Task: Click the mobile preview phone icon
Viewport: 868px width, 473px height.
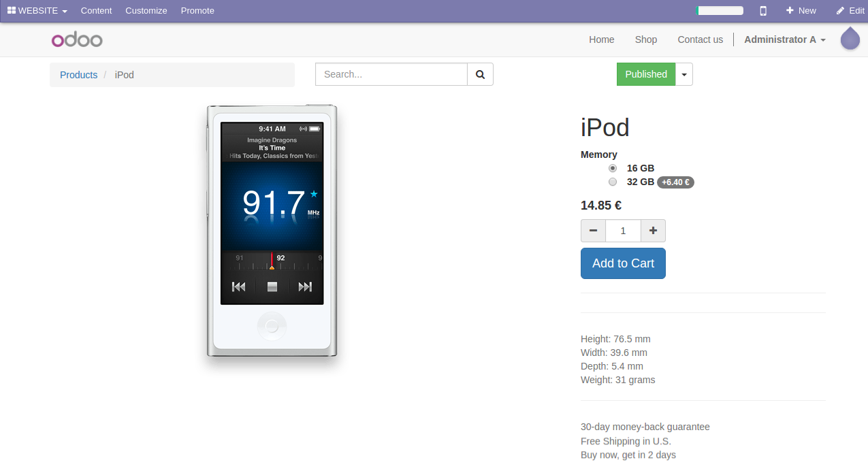Action: tap(763, 11)
